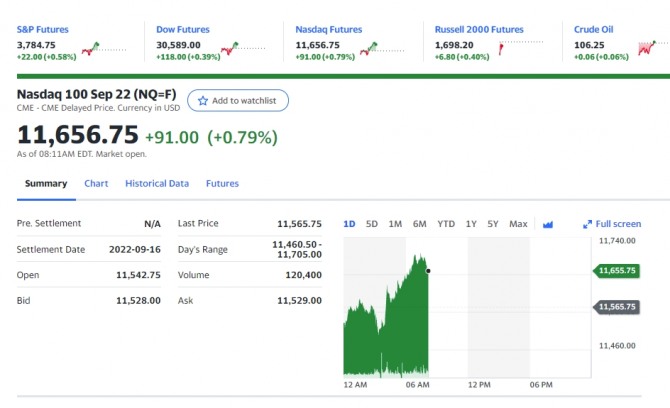Click the Crude Oil mini chart
This screenshot has height=408, width=670.
(x=653, y=47)
